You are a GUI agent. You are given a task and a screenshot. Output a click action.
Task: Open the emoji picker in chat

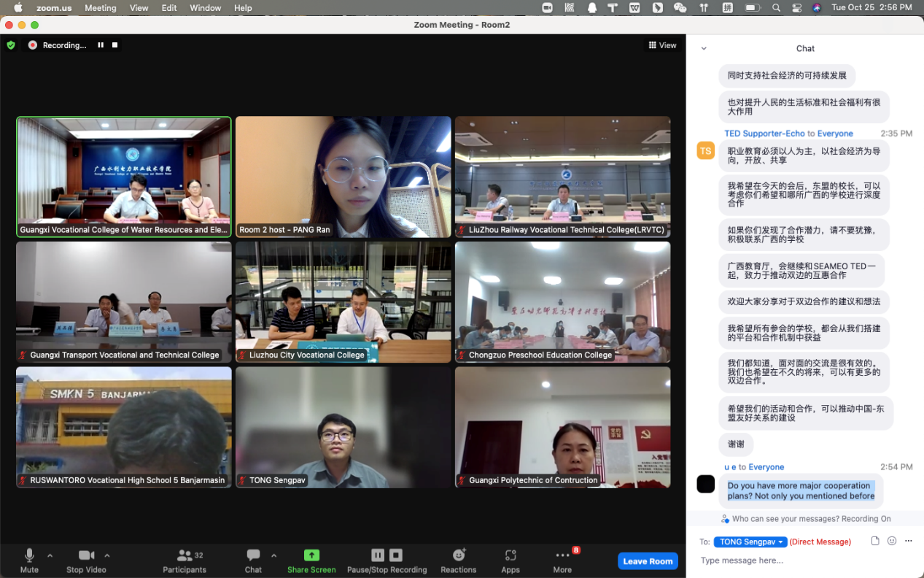[892, 542]
